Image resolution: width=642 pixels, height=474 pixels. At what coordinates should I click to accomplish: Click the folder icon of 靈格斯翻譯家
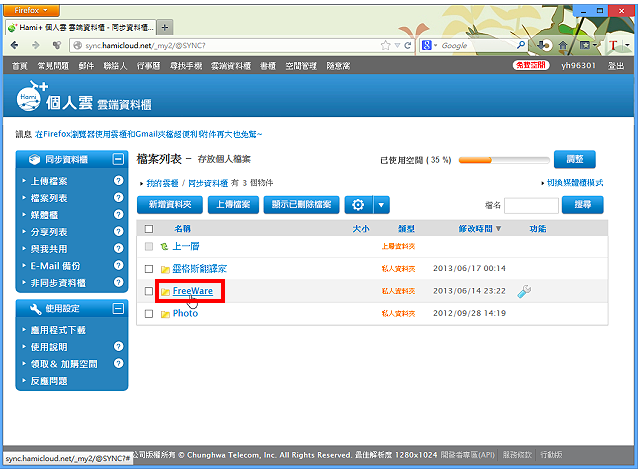click(x=165, y=269)
